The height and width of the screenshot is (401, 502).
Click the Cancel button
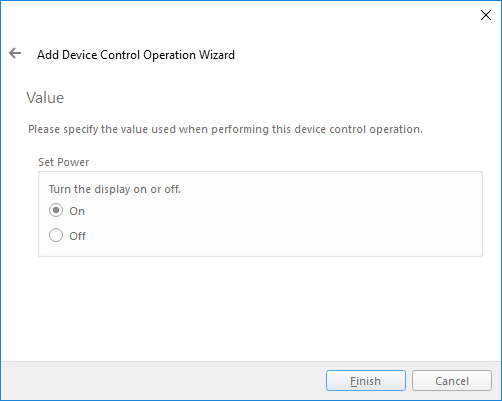pyautogui.click(x=452, y=380)
